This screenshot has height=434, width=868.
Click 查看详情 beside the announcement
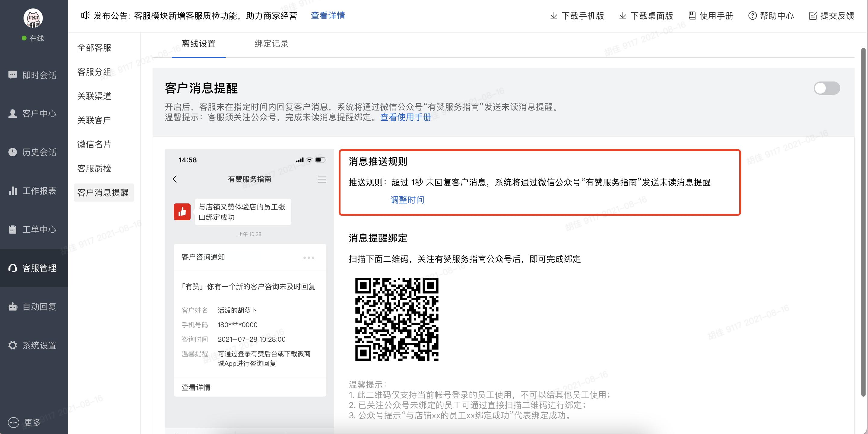pyautogui.click(x=328, y=15)
